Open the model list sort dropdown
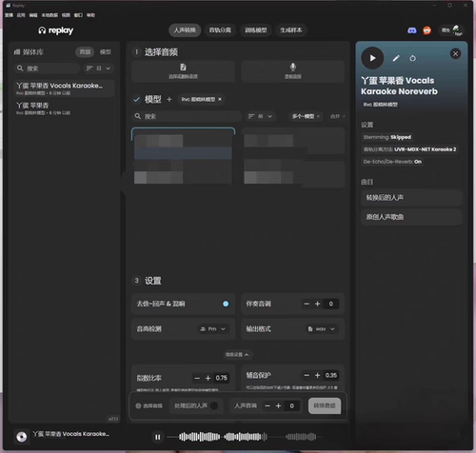 tap(260, 116)
